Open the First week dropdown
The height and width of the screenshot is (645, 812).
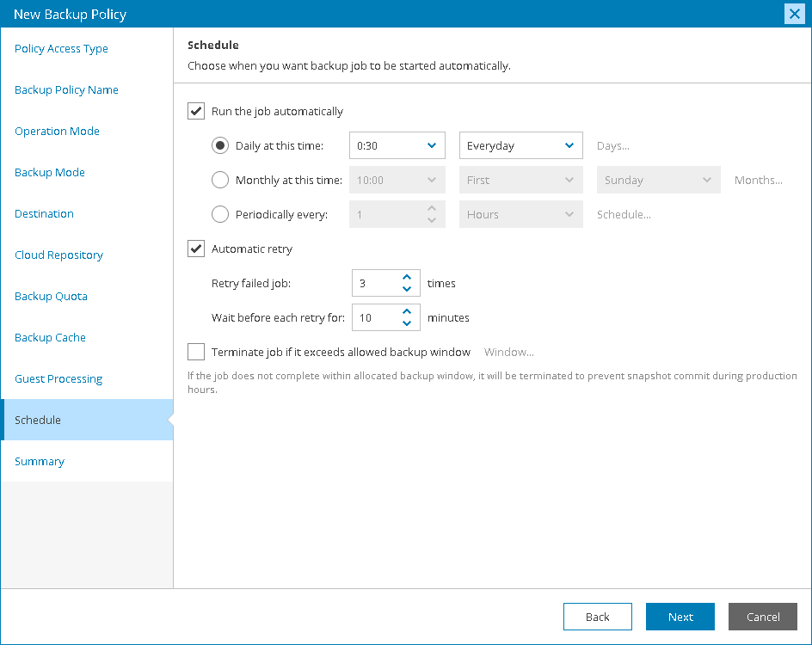pos(521,180)
